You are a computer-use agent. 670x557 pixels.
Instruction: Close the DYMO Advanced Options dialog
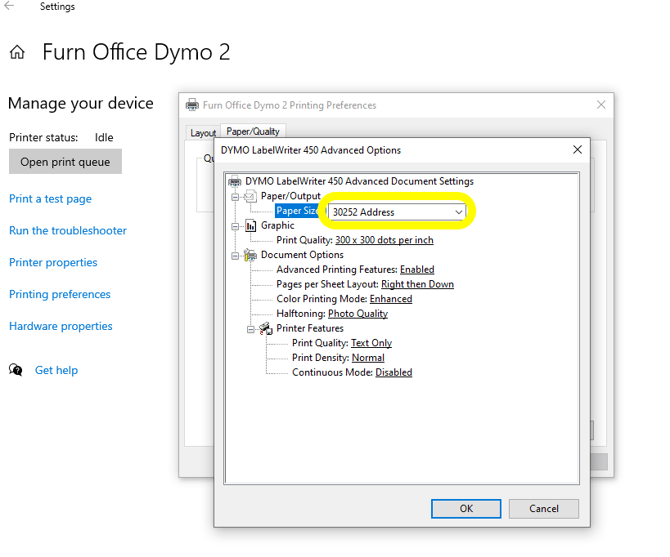click(x=577, y=150)
